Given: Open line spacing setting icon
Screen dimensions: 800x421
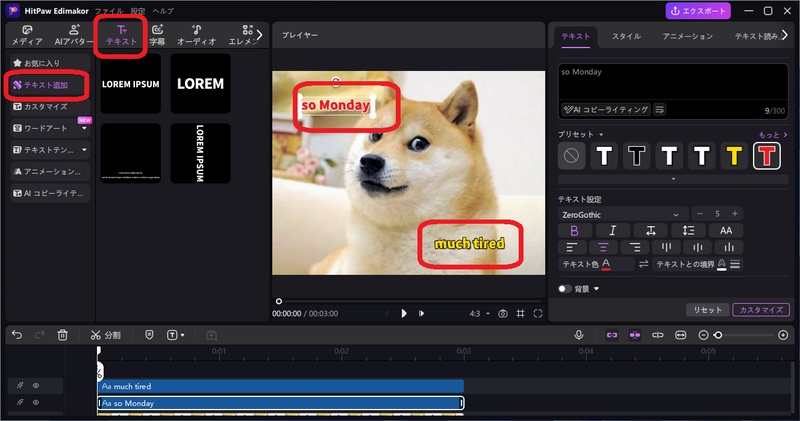Looking at the screenshot, I should pos(688,231).
